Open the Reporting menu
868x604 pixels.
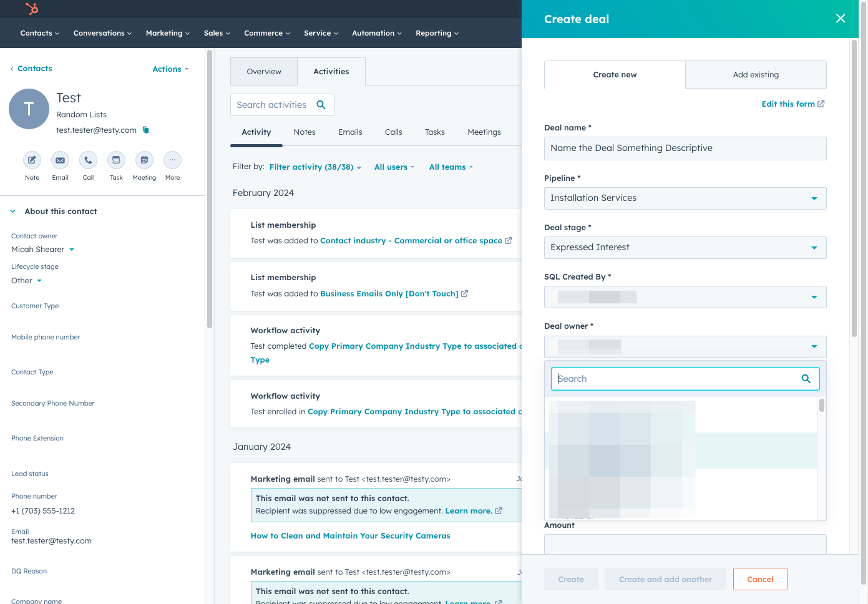coord(437,33)
